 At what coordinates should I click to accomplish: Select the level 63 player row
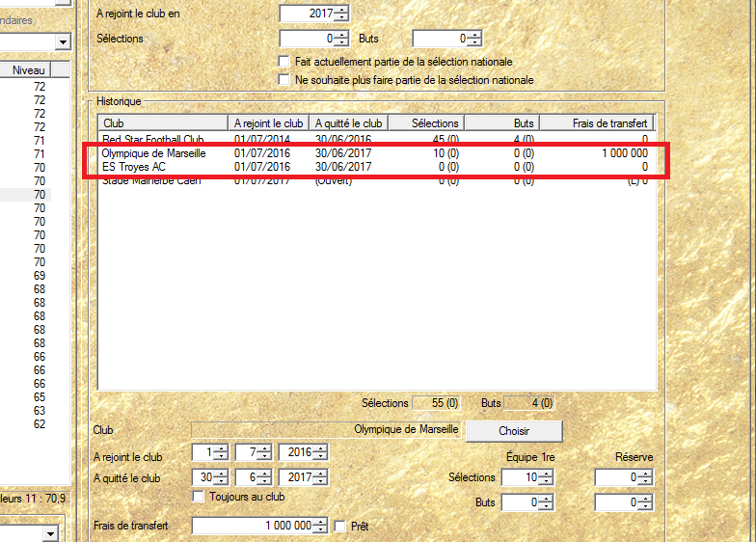click(25, 411)
